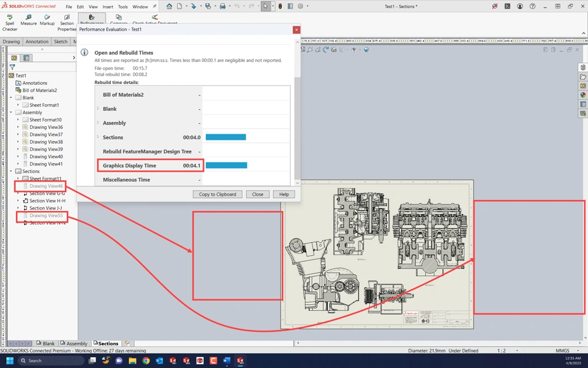Click the Help button in dialog
Image resolution: width=588 pixels, height=368 pixels.
pyautogui.click(x=284, y=194)
